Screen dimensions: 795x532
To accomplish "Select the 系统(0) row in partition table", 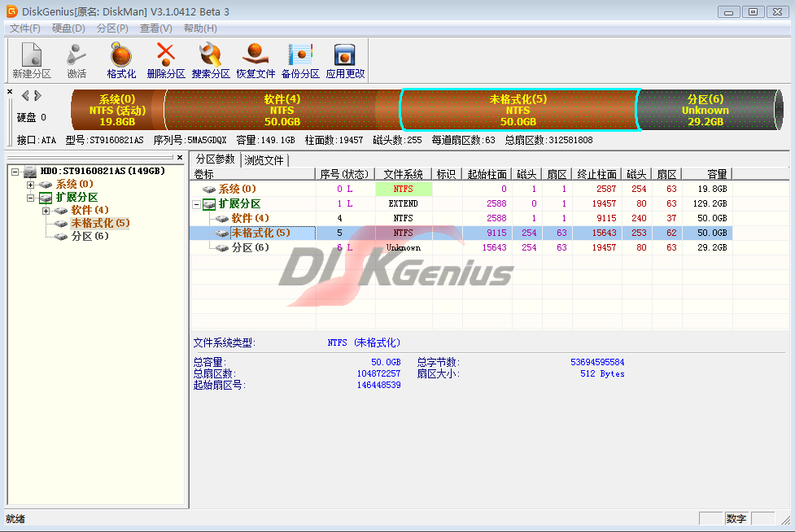I will point(461,189).
